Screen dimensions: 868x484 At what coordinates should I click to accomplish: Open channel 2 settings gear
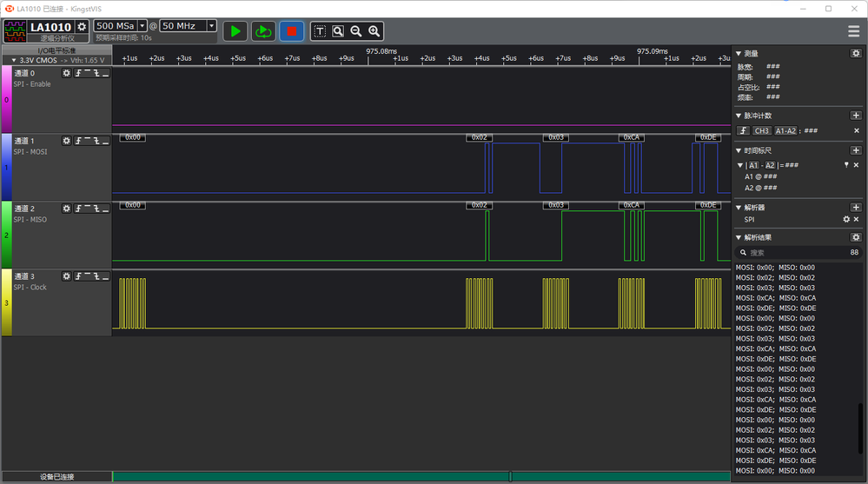(x=66, y=209)
